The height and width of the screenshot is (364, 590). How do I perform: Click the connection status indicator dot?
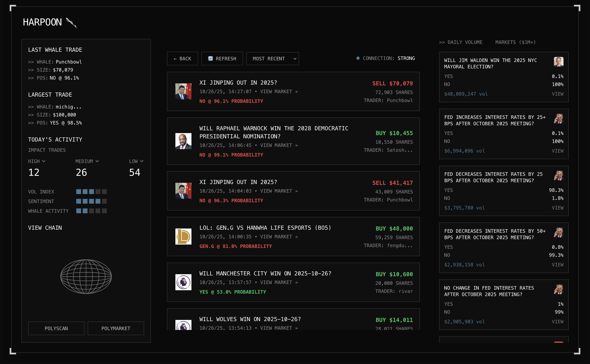tap(358, 58)
